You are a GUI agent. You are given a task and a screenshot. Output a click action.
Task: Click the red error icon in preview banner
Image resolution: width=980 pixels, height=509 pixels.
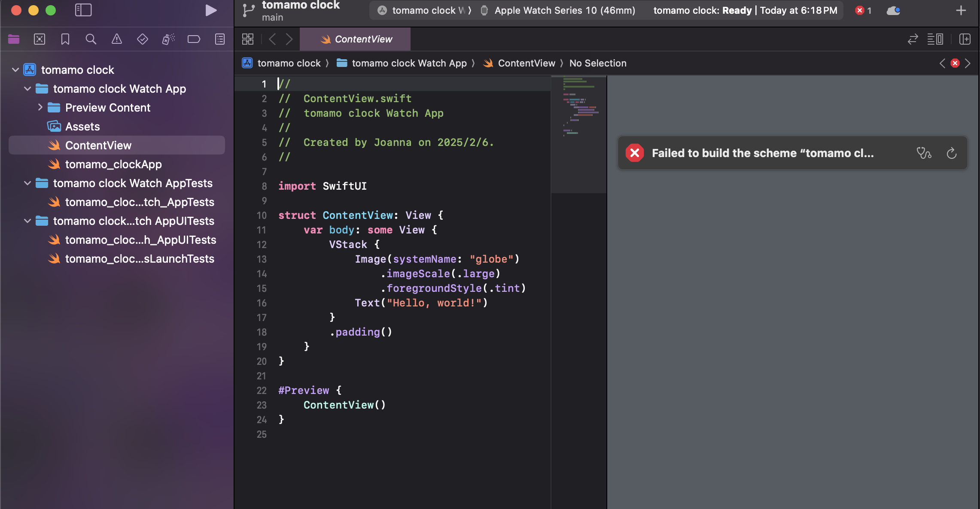pos(635,153)
